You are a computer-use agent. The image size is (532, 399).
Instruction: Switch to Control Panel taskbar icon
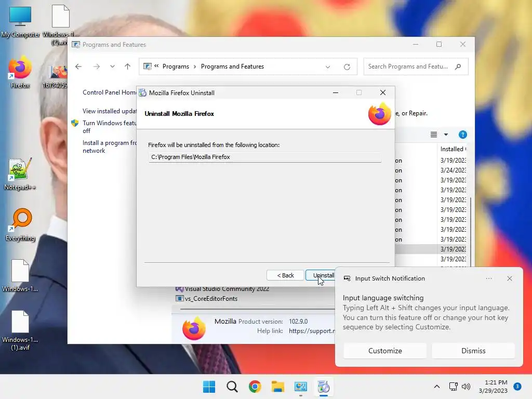[301, 387]
